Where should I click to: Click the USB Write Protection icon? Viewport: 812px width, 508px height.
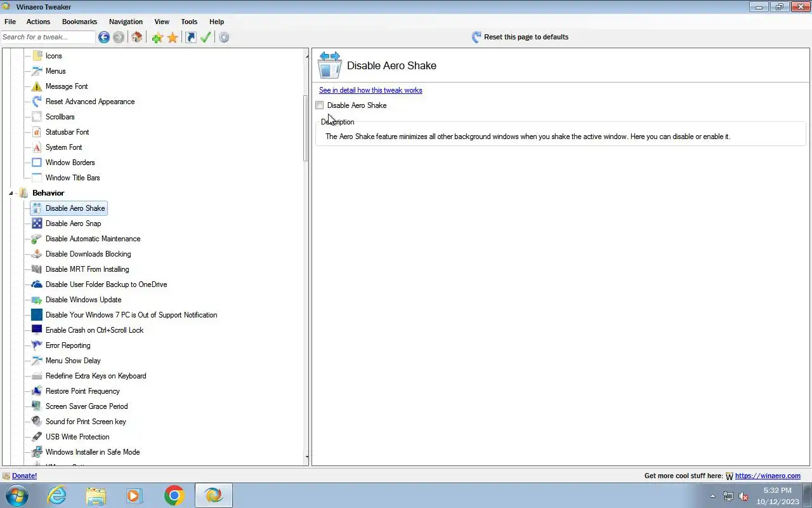pyautogui.click(x=37, y=437)
